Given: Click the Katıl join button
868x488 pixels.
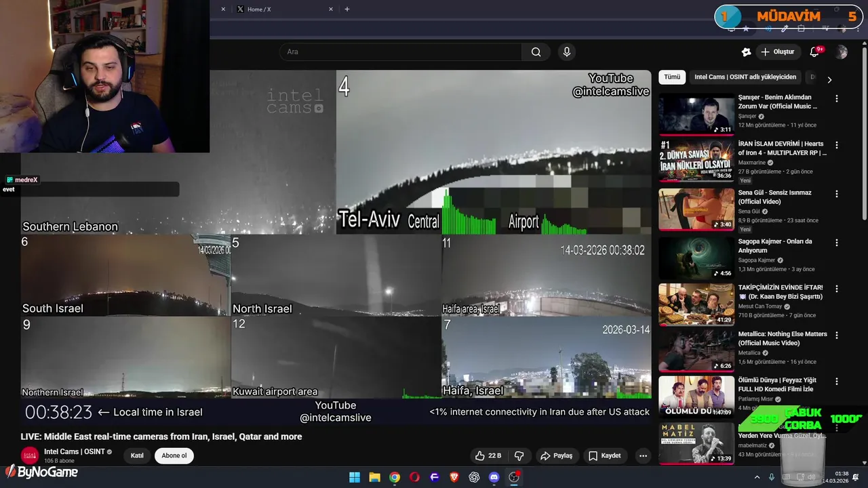Looking at the screenshot, I should click(x=137, y=455).
